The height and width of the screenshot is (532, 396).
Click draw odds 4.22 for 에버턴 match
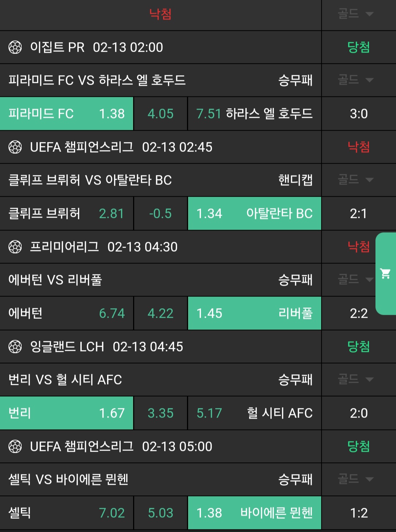point(161,313)
